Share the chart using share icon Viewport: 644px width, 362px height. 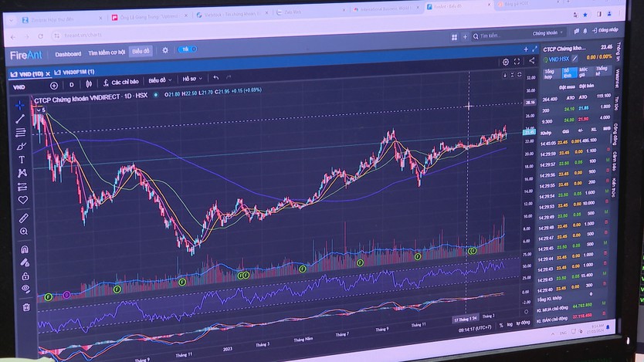[x=532, y=61]
